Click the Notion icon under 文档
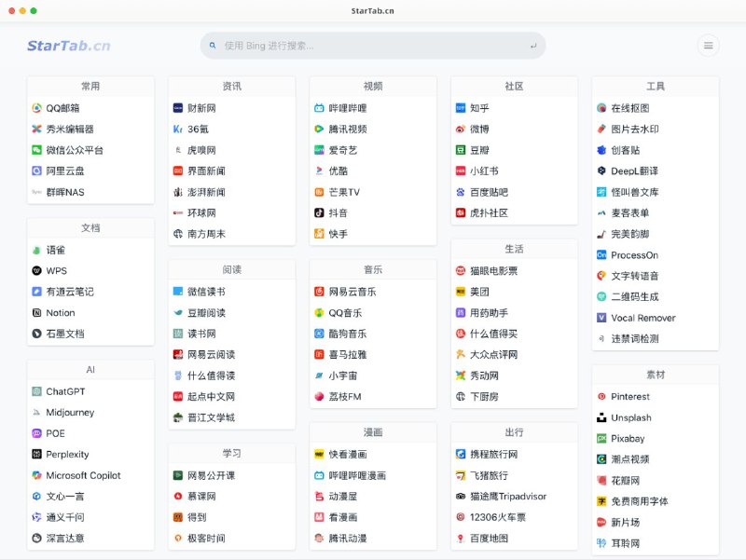746x560 pixels. coord(37,312)
